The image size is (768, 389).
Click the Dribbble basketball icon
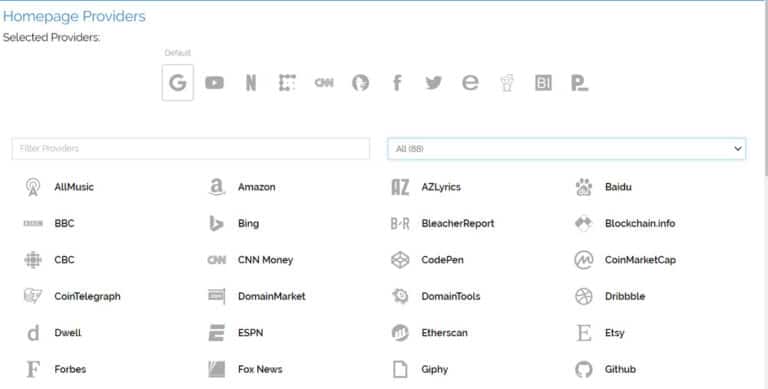tap(583, 296)
